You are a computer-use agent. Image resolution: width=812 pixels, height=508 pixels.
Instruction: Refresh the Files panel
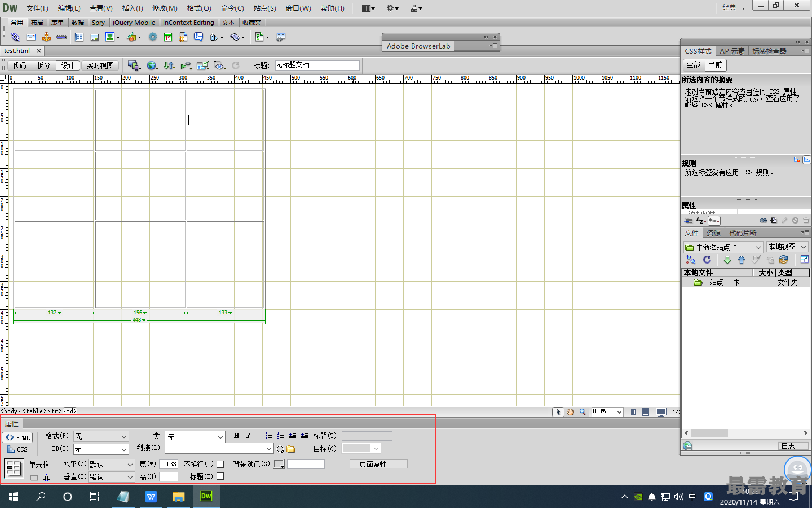(707, 260)
